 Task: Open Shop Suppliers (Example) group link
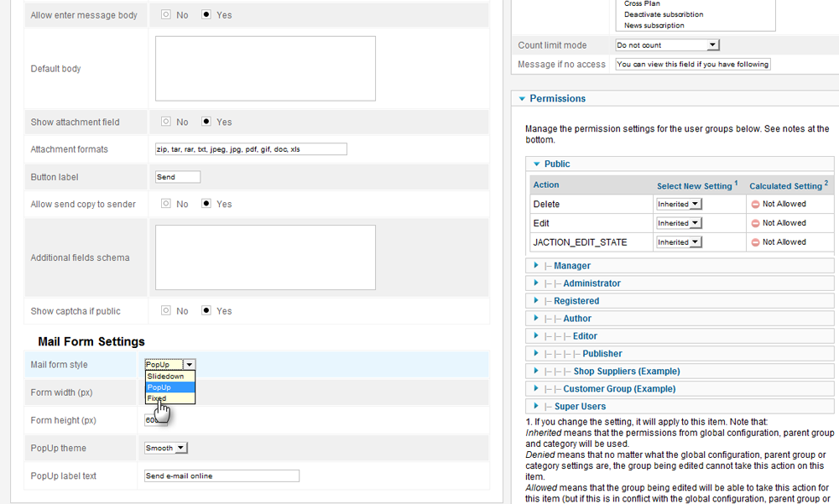point(626,372)
